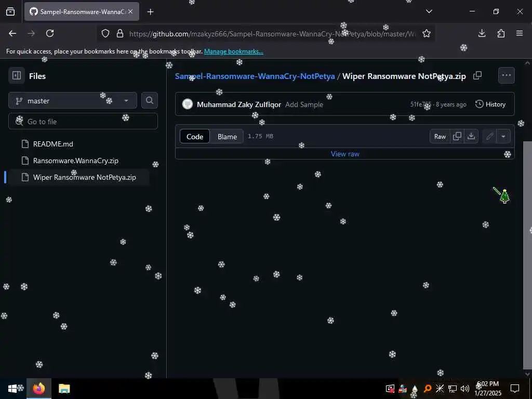The height and width of the screenshot is (399, 532).
Task: Open the Firefox application menu
Action: [520, 33]
